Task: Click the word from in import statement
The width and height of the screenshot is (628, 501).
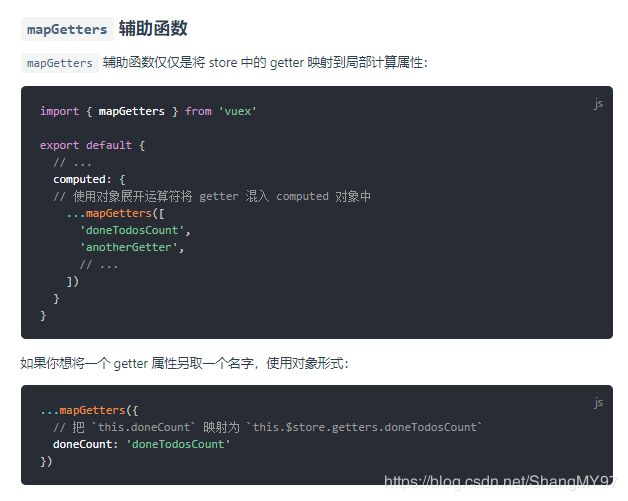Action: click(198, 111)
